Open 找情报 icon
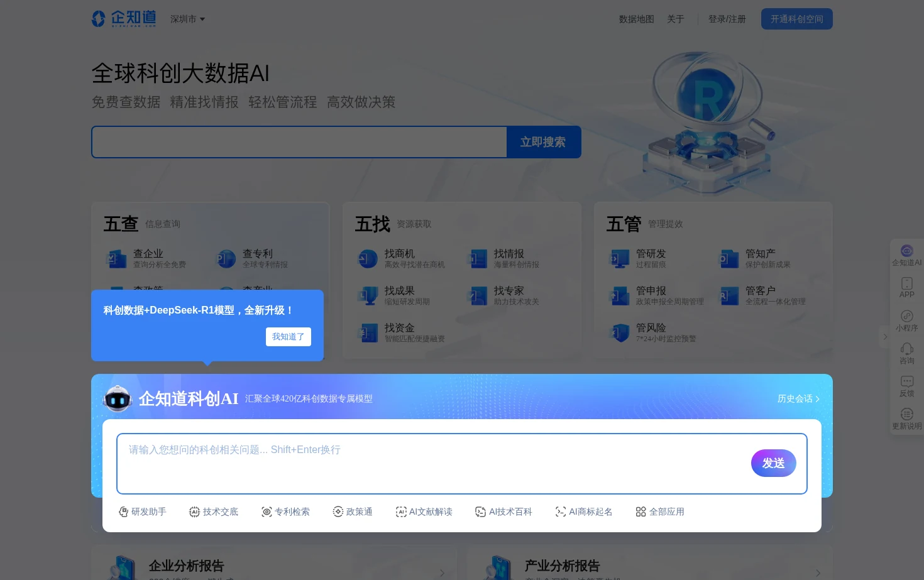This screenshot has width=924, height=580. pyautogui.click(x=477, y=258)
